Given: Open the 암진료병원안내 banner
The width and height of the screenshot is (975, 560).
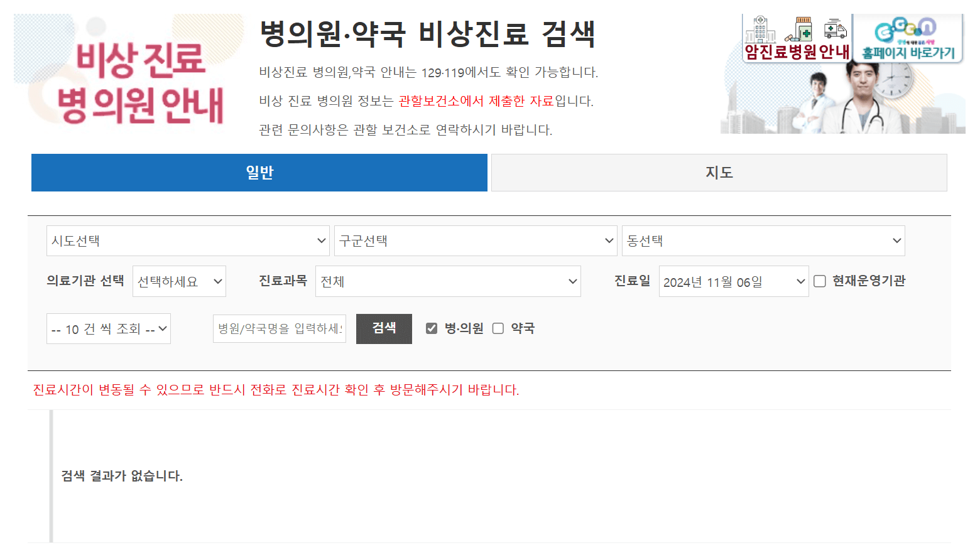Looking at the screenshot, I should [x=795, y=38].
